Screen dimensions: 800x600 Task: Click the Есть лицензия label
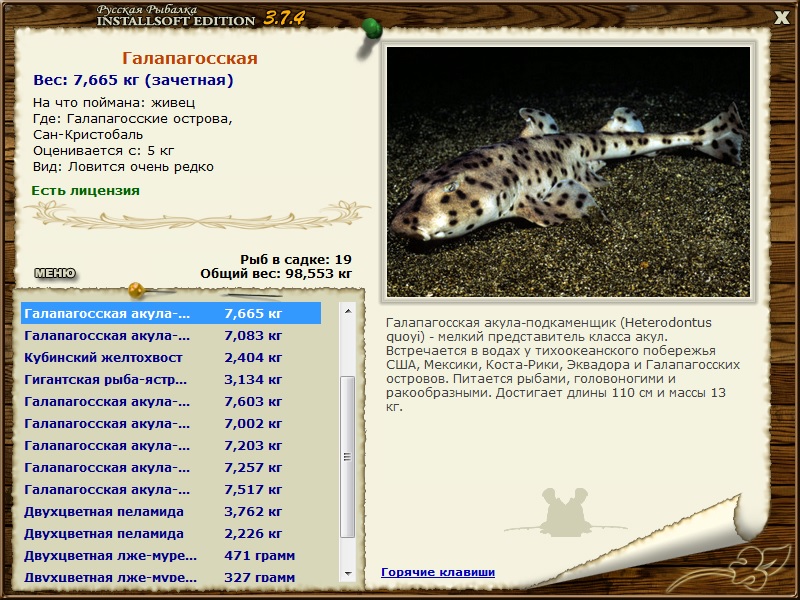tap(86, 190)
